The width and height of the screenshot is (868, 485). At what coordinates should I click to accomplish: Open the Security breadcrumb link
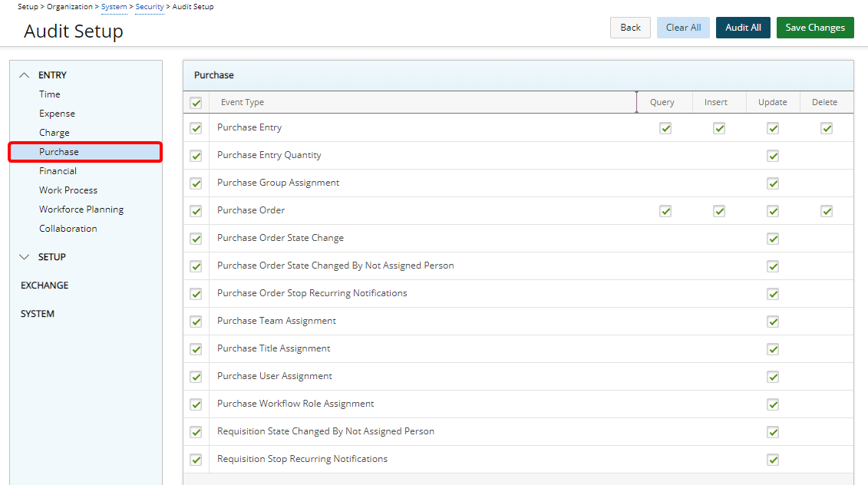[150, 7]
